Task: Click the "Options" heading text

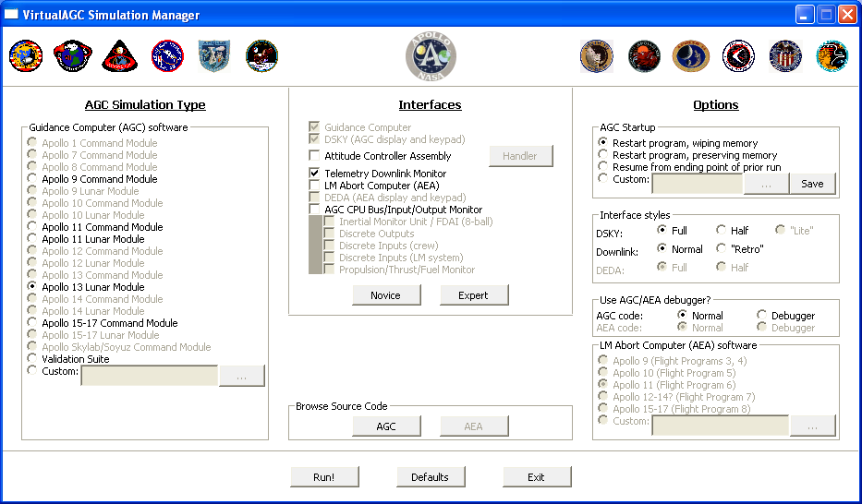Action: (x=716, y=105)
